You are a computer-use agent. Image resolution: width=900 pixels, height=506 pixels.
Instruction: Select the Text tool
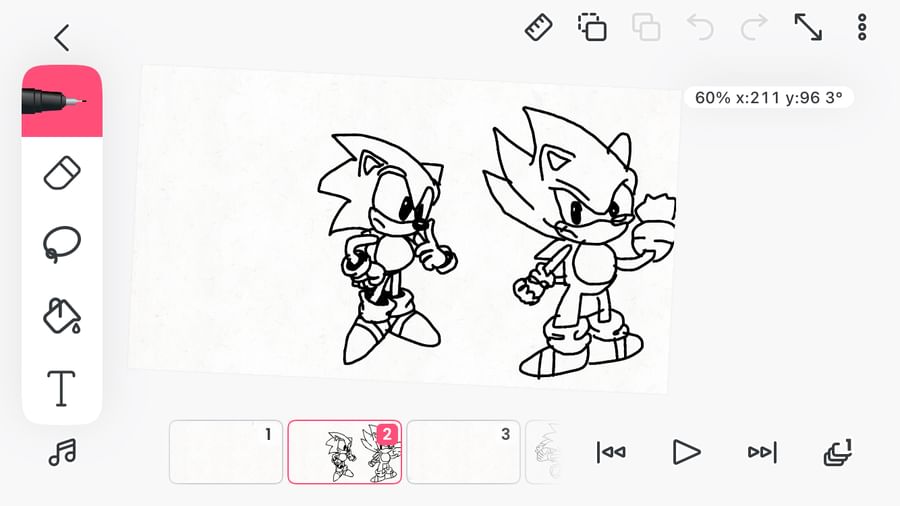tap(61, 388)
